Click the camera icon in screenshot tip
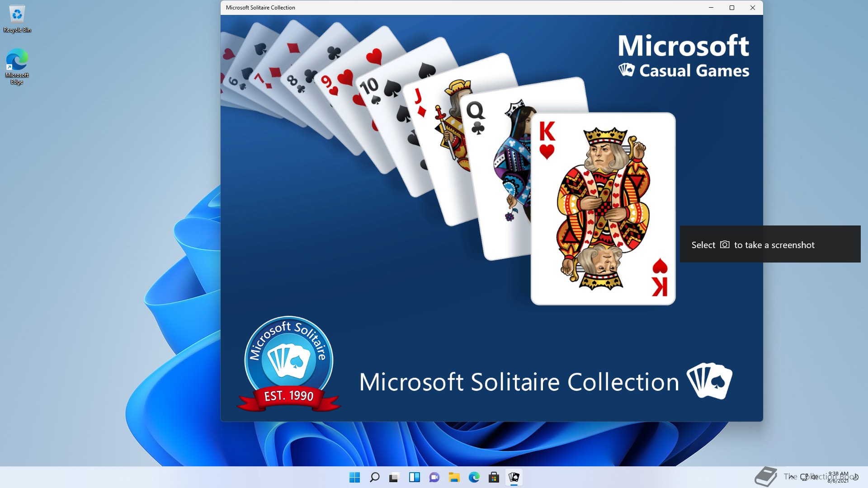This screenshot has width=868, height=488. [x=725, y=244]
